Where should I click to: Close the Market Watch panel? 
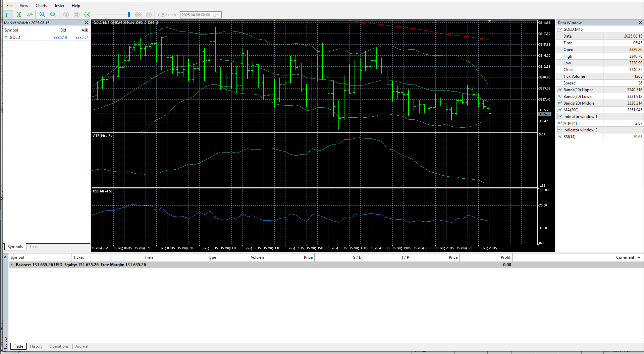coord(87,23)
